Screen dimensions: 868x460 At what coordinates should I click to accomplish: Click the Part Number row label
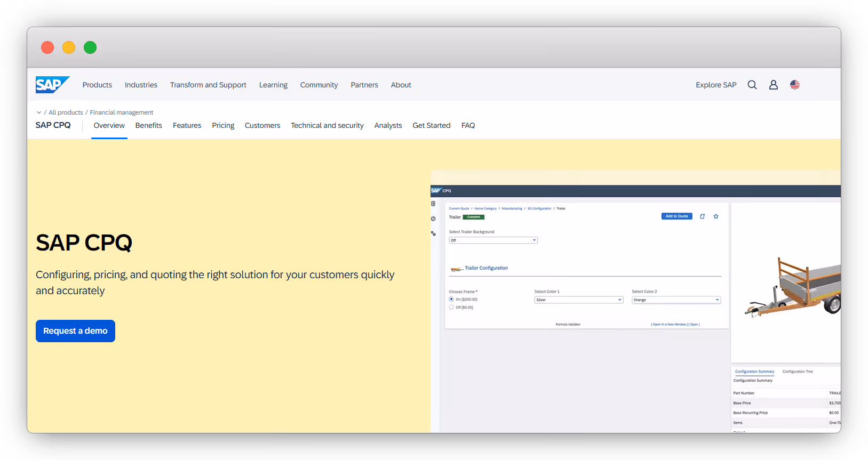pyautogui.click(x=744, y=393)
